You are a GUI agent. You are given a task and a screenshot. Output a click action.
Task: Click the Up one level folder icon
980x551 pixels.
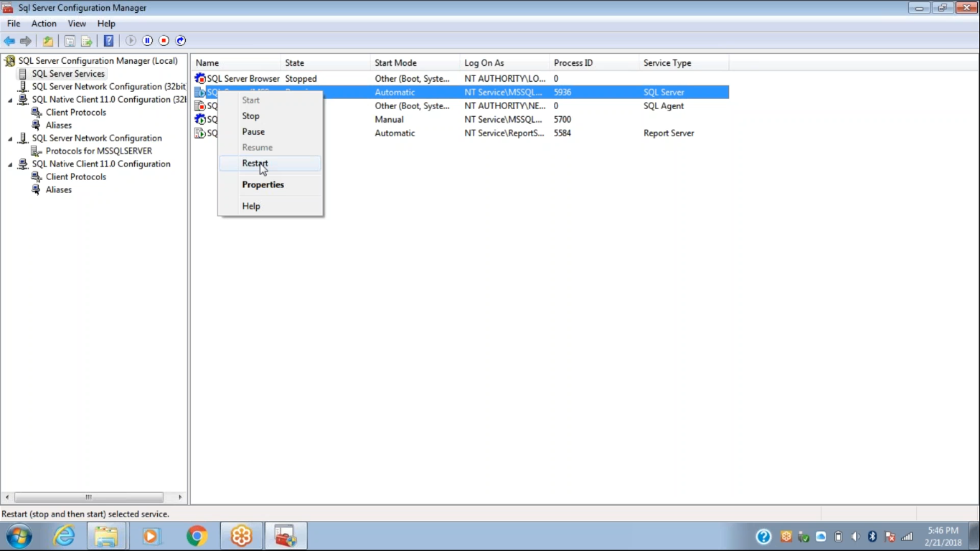click(x=48, y=41)
